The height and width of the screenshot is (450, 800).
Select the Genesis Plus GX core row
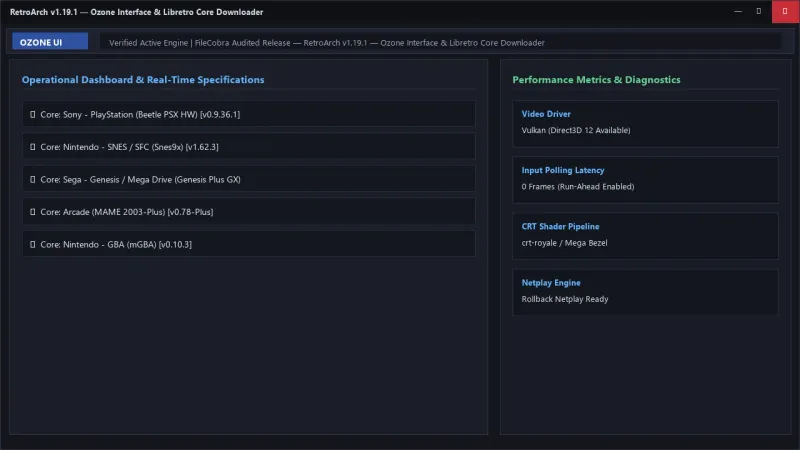pyautogui.click(x=249, y=180)
